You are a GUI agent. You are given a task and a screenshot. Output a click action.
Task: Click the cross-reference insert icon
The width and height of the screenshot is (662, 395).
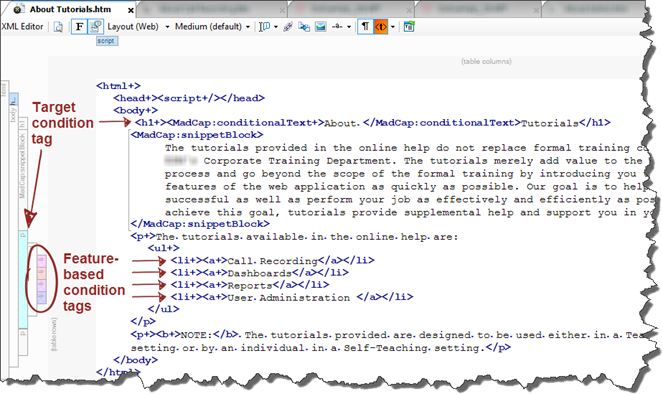304,27
